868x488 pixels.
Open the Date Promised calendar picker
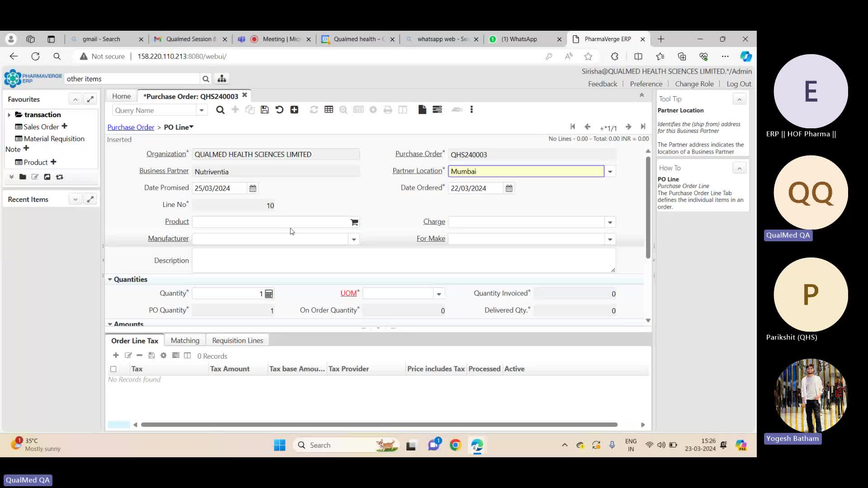[x=253, y=188]
